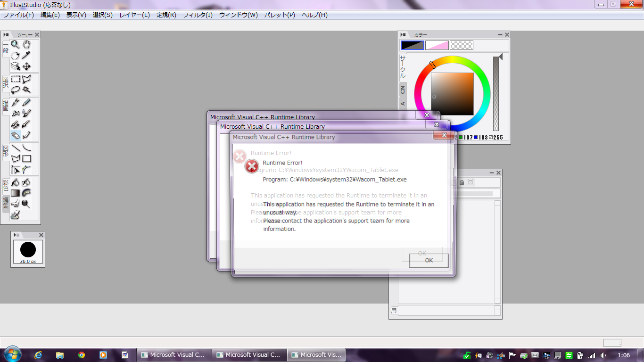
Task: Launch Internet Explorer from taskbar
Action: (x=39, y=355)
